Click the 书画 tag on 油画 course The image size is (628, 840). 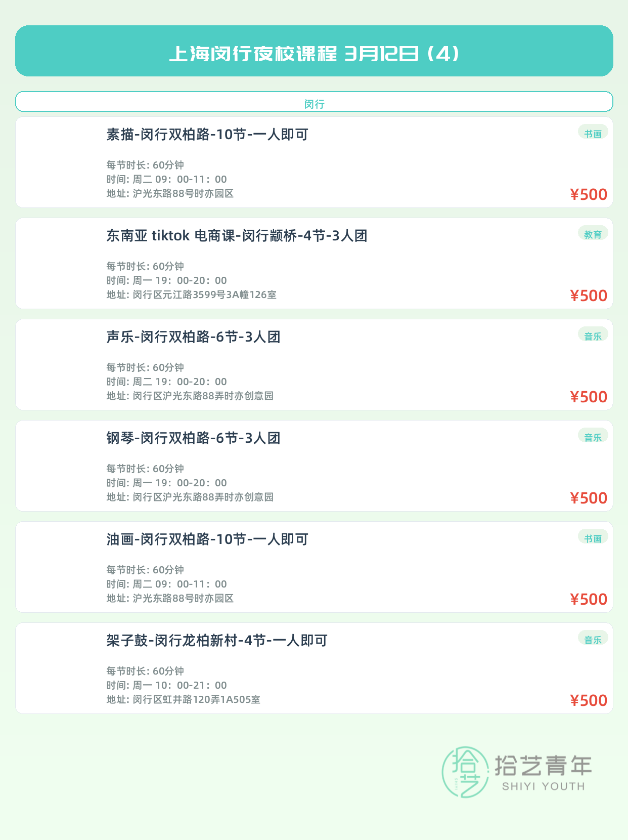click(x=593, y=538)
